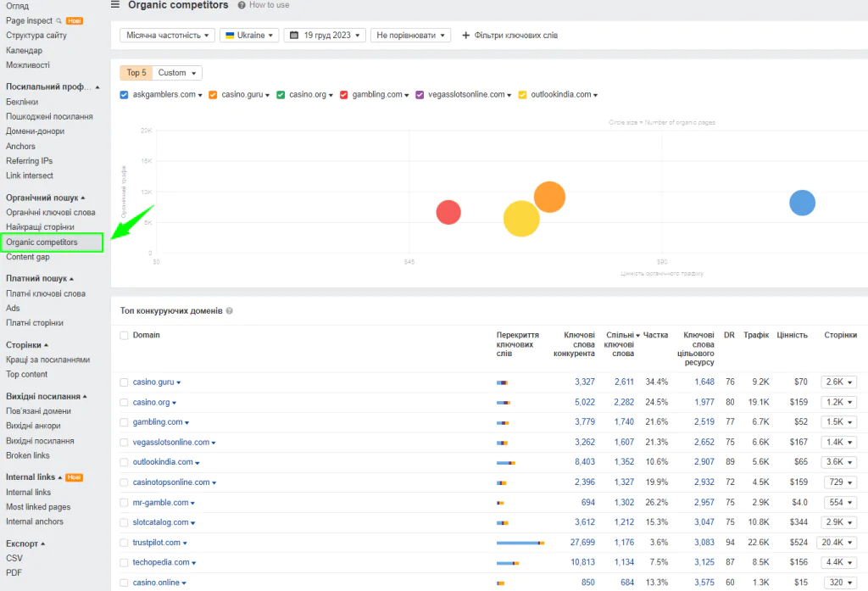Open Referring IPs in the sidebar
The image size is (868, 591).
click(x=30, y=161)
